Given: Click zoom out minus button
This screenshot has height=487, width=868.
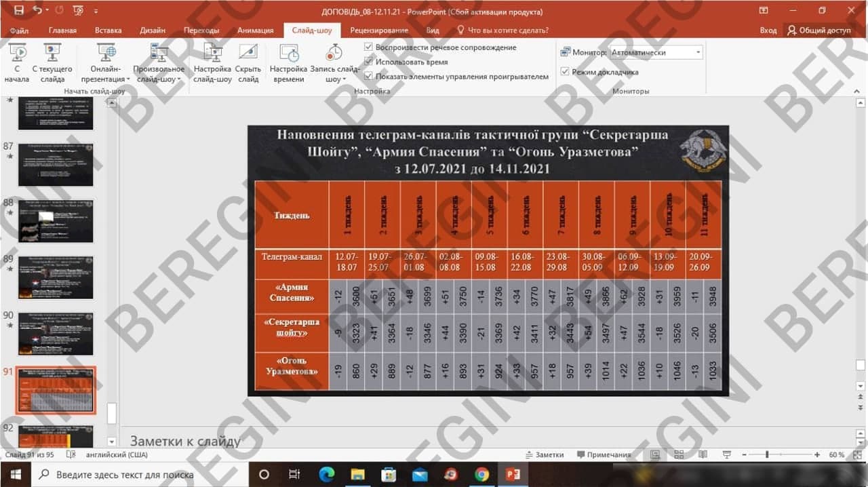Looking at the screenshot, I should (x=744, y=454).
